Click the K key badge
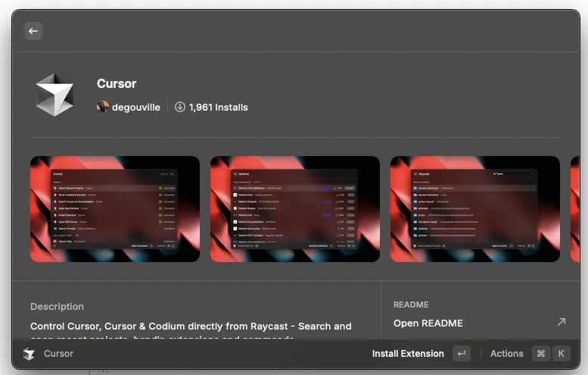 click(561, 354)
